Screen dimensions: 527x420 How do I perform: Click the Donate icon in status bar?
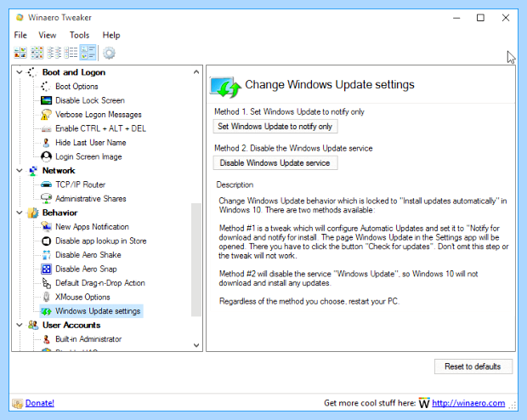18,403
